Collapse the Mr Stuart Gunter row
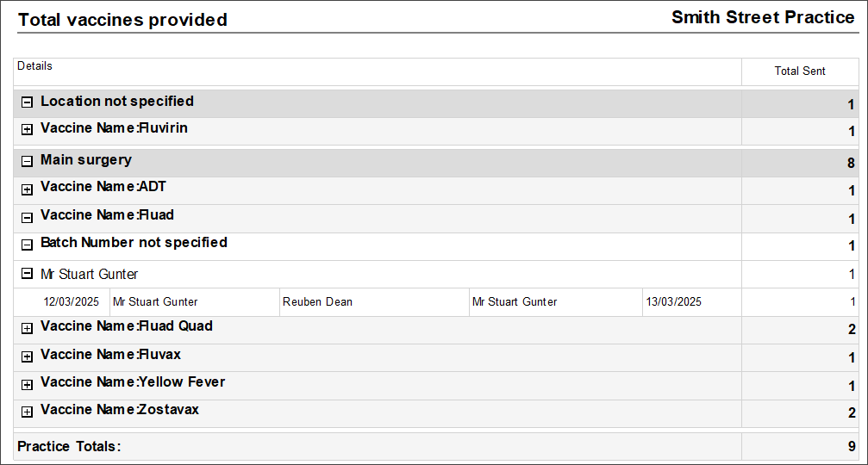The width and height of the screenshot is (868, 465). (x=27, y=275)
